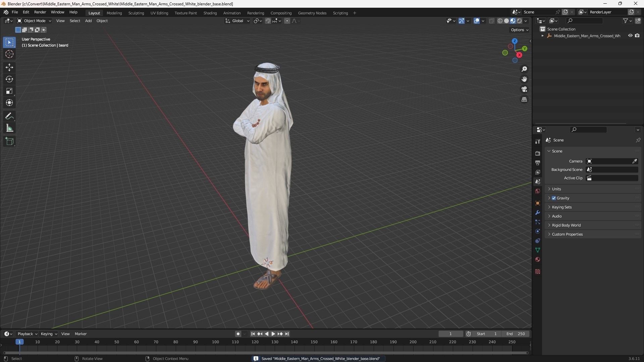Hide Middle_Eastern_Man collection in viewport
The image size is (644, 362).
pos(630,36)
